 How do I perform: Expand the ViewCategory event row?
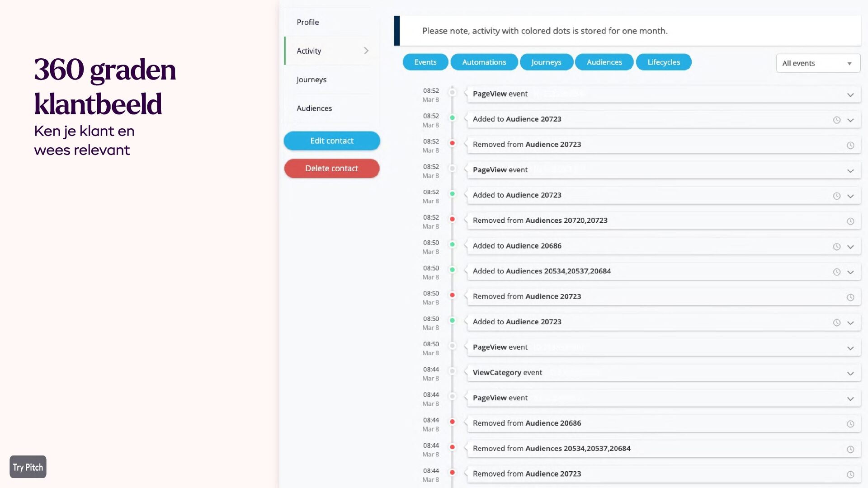[x=850, y=374]
